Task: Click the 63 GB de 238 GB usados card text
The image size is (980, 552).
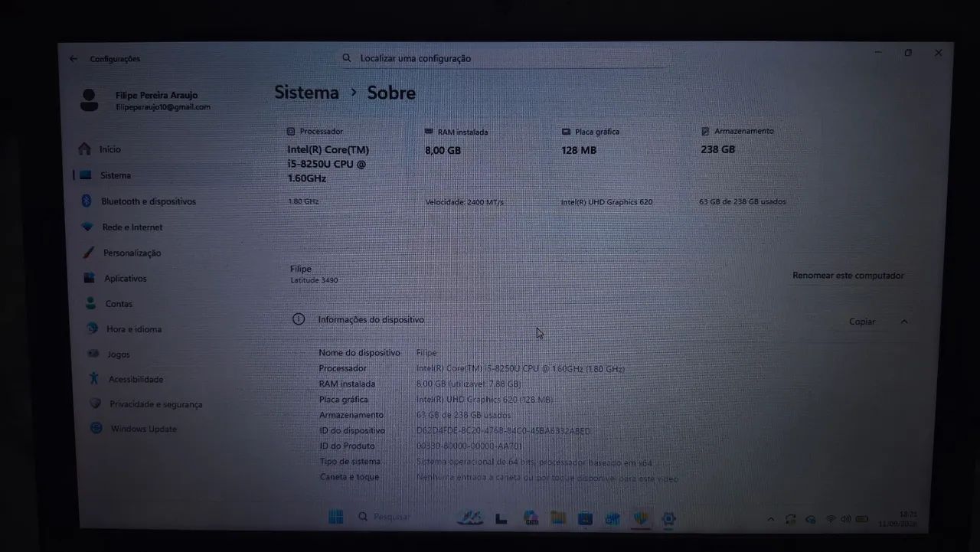Action: coord(743,201)
